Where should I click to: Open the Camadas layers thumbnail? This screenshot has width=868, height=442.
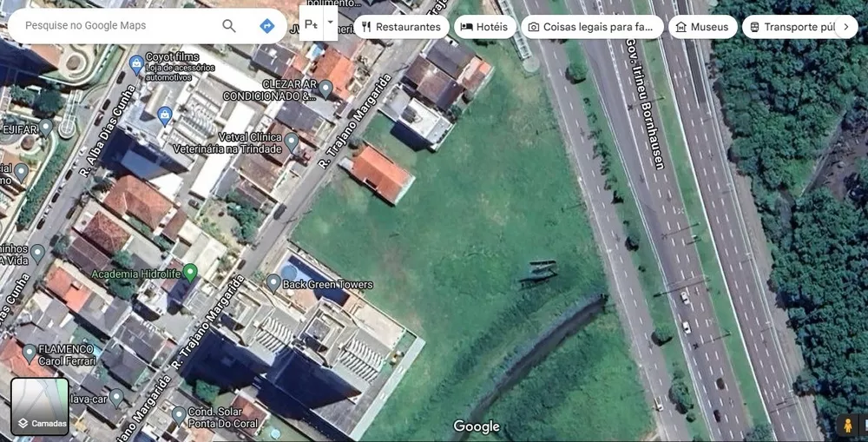coord(40,406)
